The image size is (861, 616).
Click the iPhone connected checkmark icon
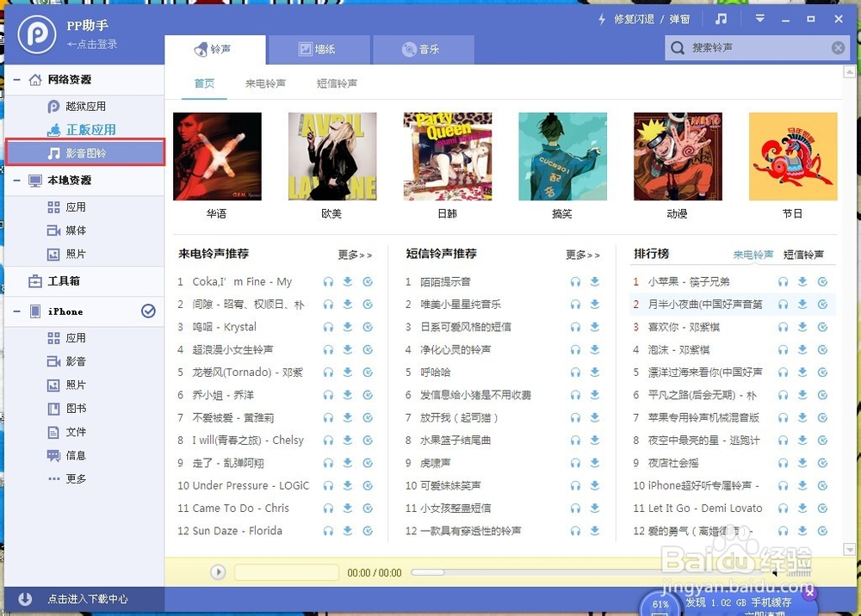click(148, 311)
